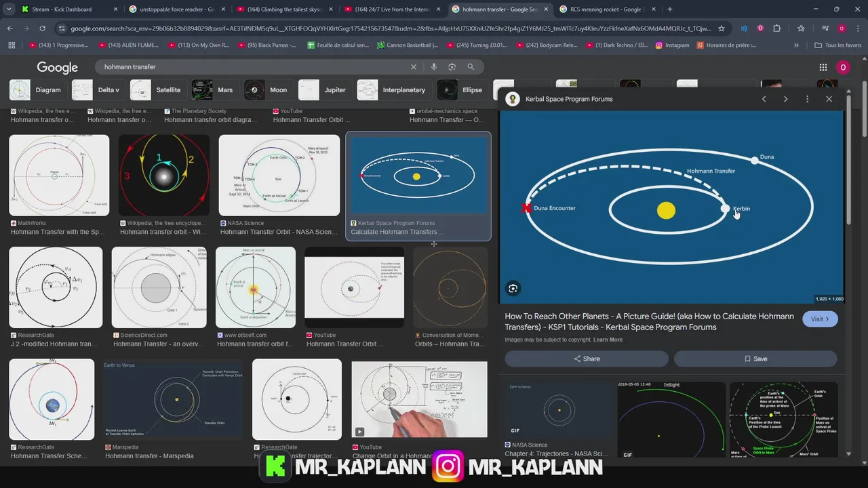Open the Tous les favoris folder
This screenshot has width=868, height=488.
(x=838, y=45)
